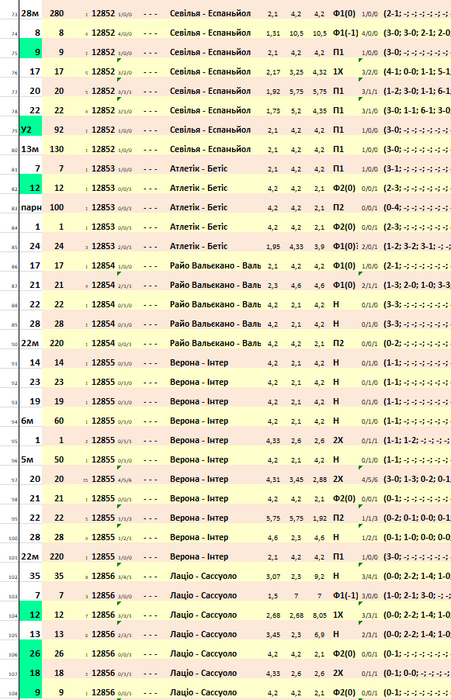451x700 pixels.
Task: Select the cell containing "13м"
Action: coord(31,149)
